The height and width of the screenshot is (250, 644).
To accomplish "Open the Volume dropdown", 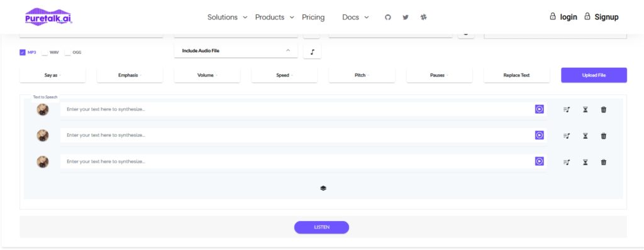I will click(207, 75).
